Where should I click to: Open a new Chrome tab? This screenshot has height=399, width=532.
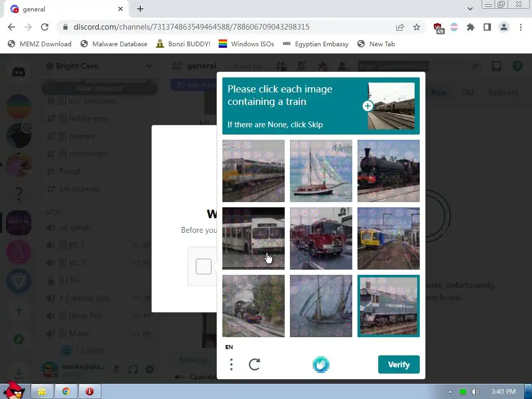140,9
